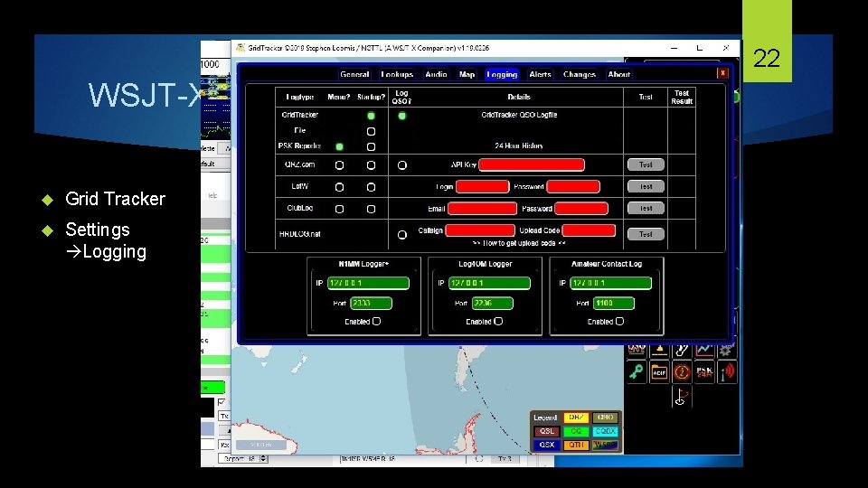This screenshot has width=868, height=488.
Task: Enable LoTW Menu option
Action: [339, 187]
